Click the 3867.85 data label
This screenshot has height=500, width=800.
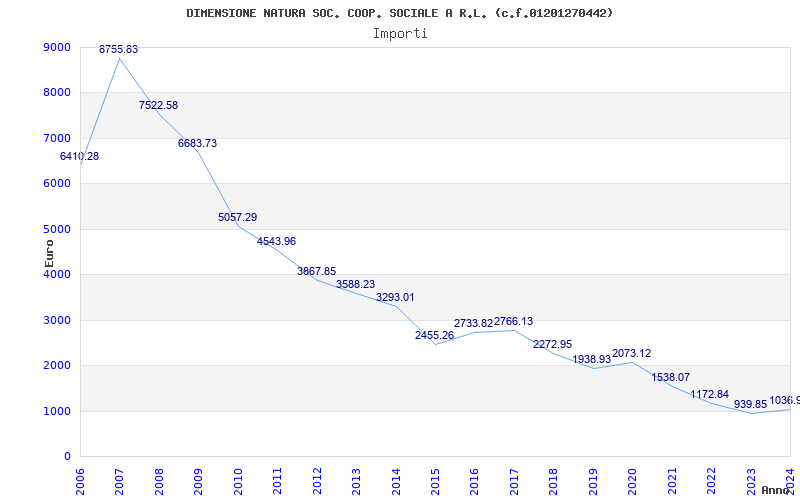tap(317, 271)
